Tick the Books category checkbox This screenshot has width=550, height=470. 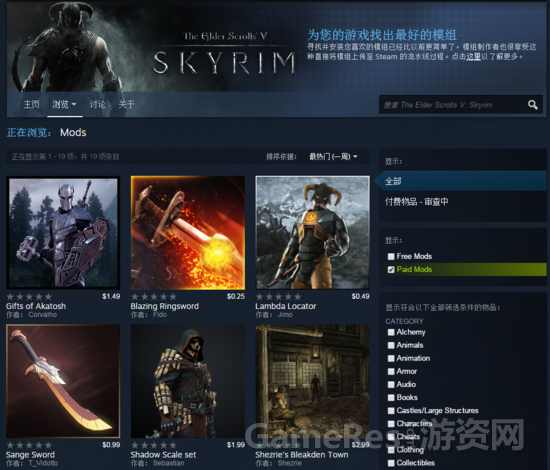[391, 397]
